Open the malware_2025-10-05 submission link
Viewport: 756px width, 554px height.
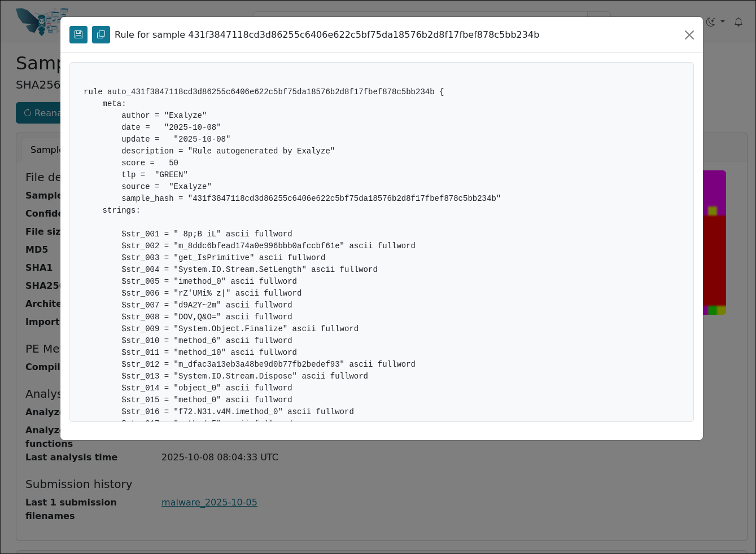[209, 502]
